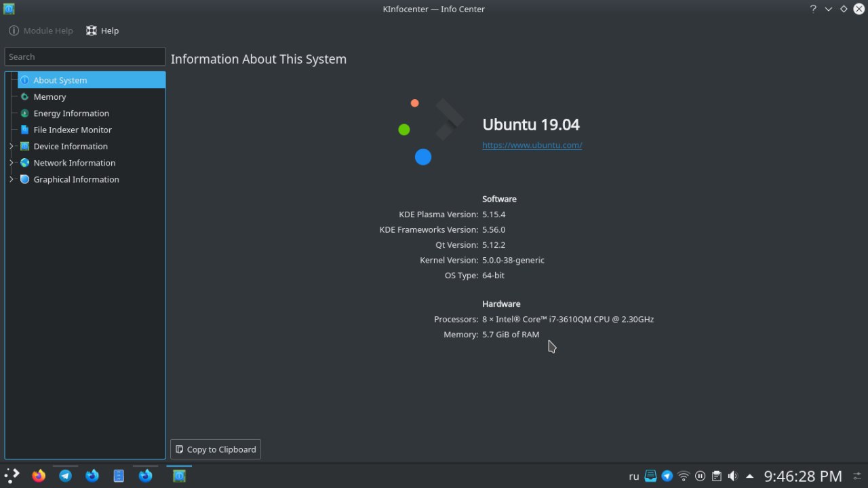Click the Plasma version value 5.15.4
Viewport: 868px width, 488px height.
pyautogui.click(x=494, y=214)
